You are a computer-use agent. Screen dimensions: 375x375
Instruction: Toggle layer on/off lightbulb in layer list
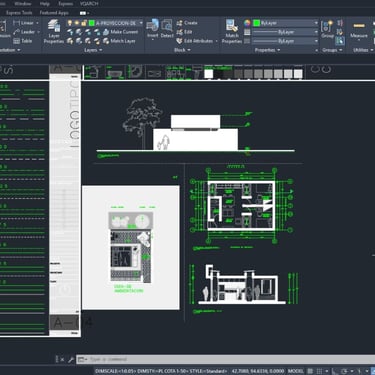click(x=70, y=23)
